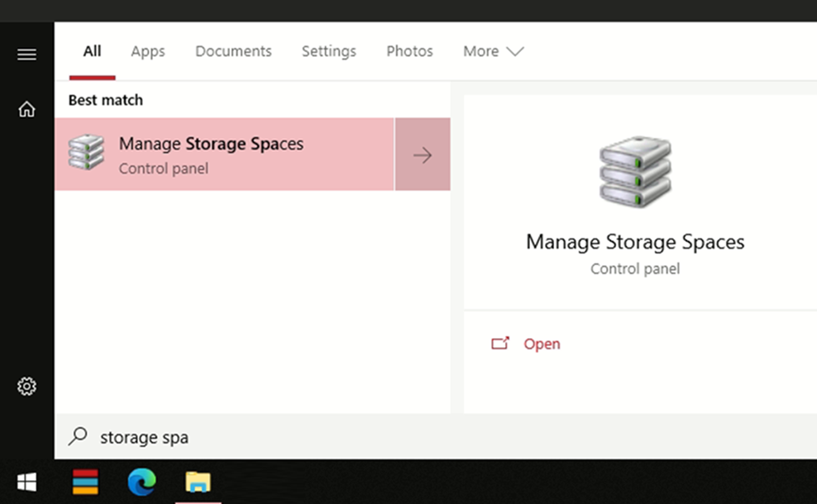
Task: Switch to the Photos tab
Action: tap(409, 51)
